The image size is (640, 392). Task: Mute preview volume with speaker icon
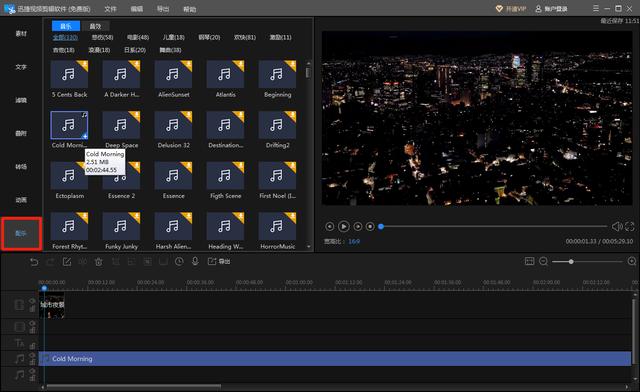616,226
